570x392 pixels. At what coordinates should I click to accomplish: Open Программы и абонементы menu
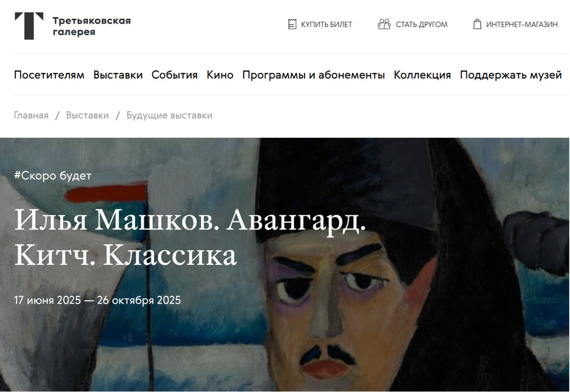pyautogui.click(x=313, y=75)
